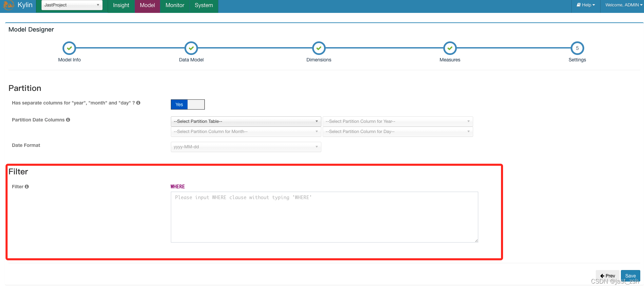The height and width of the screenshot is (288, 644).
Task: Click the Partition section heading
Action: tap(25, 88)
